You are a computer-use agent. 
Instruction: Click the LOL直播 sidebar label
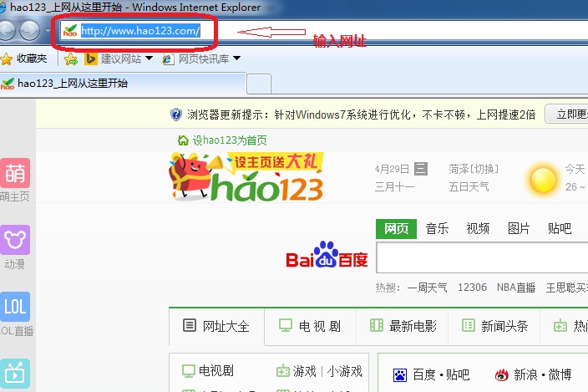point(17,331)
